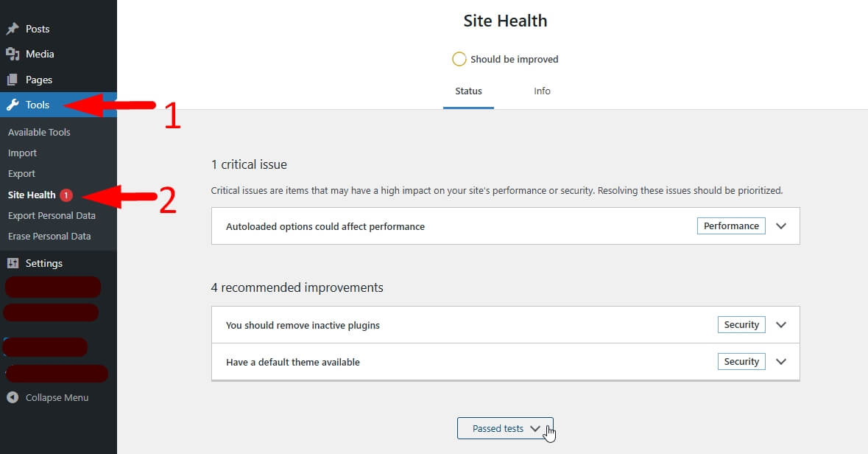Go to Erase Personal Data

pos(49,236)
